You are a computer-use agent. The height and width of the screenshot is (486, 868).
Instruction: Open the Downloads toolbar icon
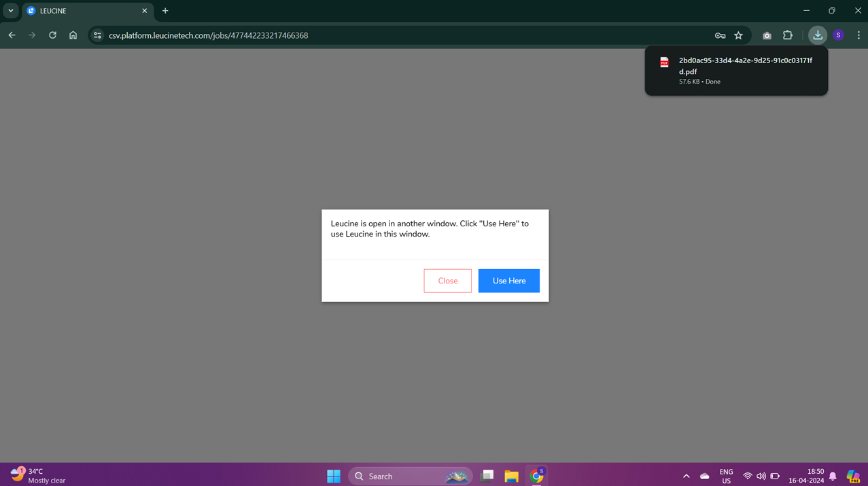point(818,35)
